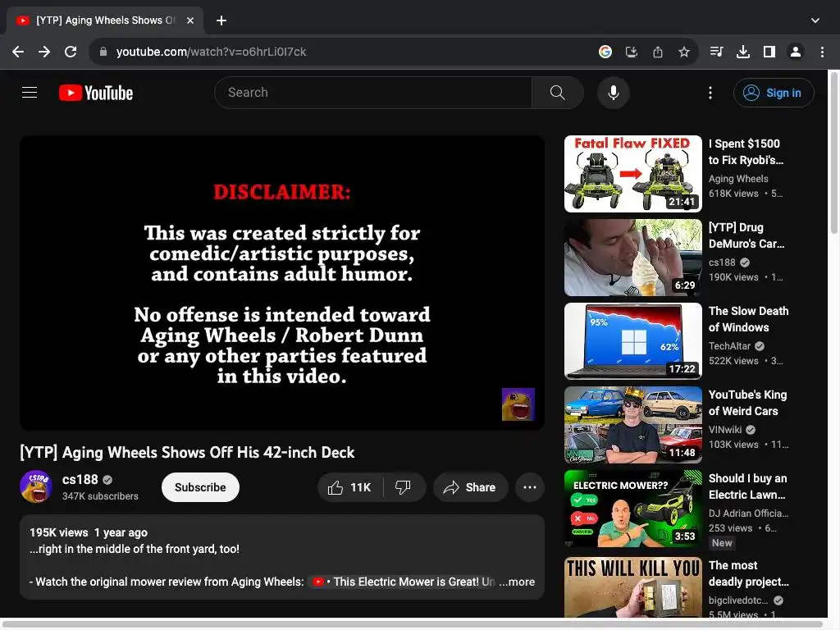Click TechAltar channel name

729,346
